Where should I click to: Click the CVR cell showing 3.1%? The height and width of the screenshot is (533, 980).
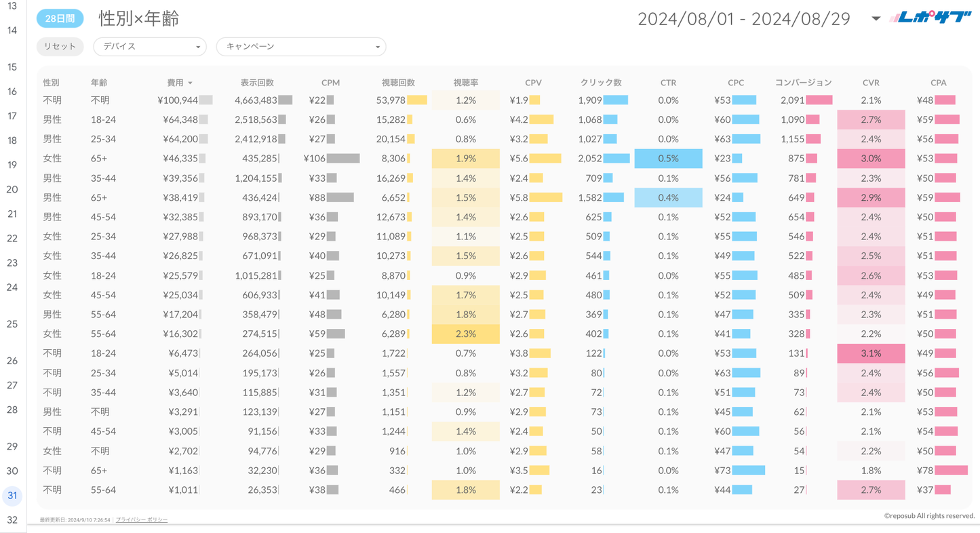coord(871,353)
